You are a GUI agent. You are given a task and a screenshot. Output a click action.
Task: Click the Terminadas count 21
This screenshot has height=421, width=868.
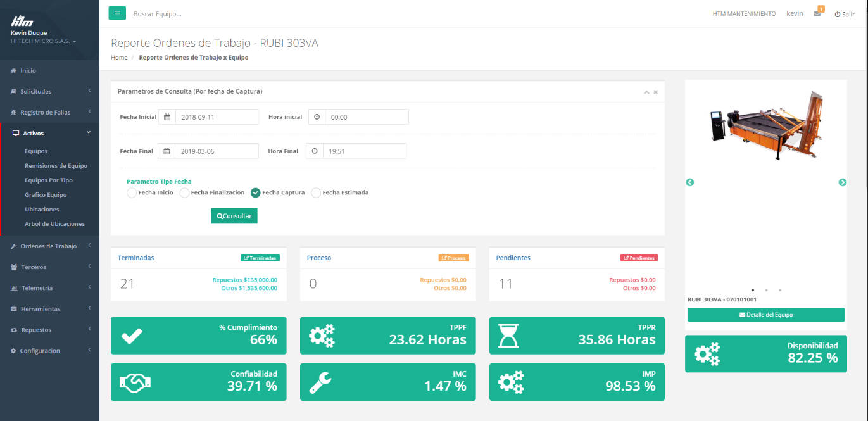click(x=127, y=284)
